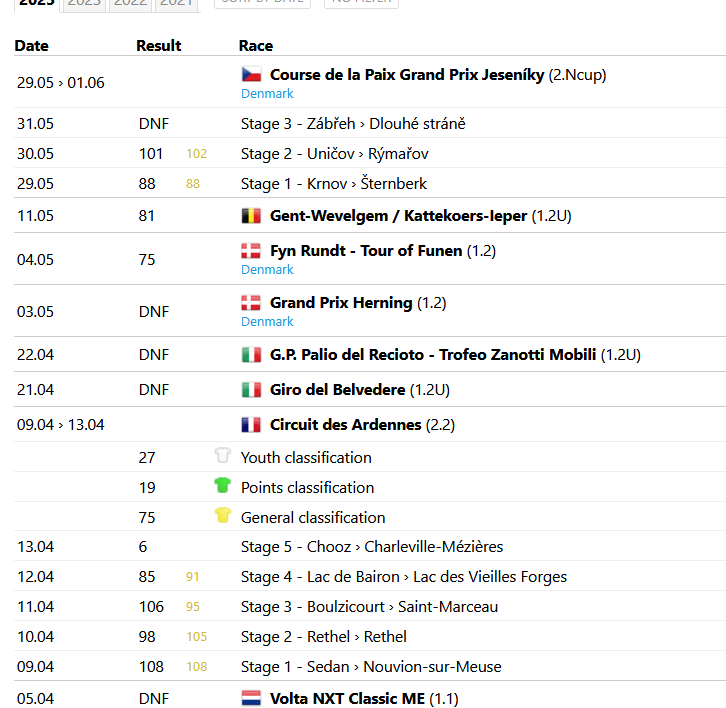Click the Netherlands flag next to Volta NXT Classic
The image size is (726, 708).
point(251,698)
